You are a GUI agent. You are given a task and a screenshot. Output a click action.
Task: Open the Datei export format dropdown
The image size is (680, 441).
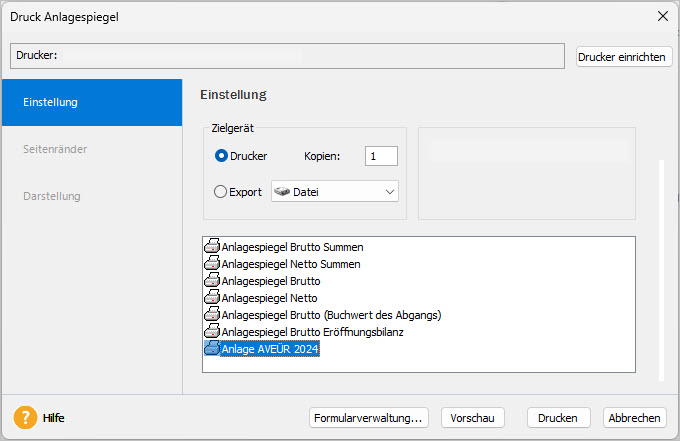click(x=335, y=191)
